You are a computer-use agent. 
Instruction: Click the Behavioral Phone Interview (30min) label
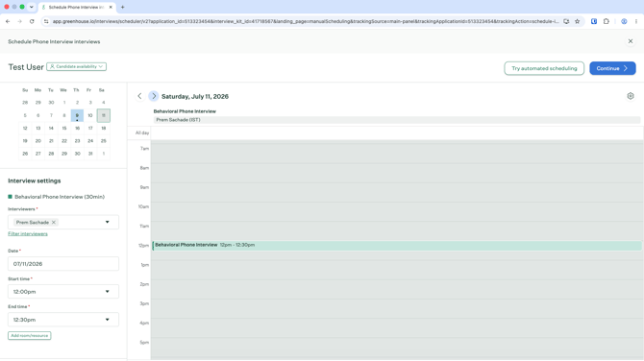point(60,197)
